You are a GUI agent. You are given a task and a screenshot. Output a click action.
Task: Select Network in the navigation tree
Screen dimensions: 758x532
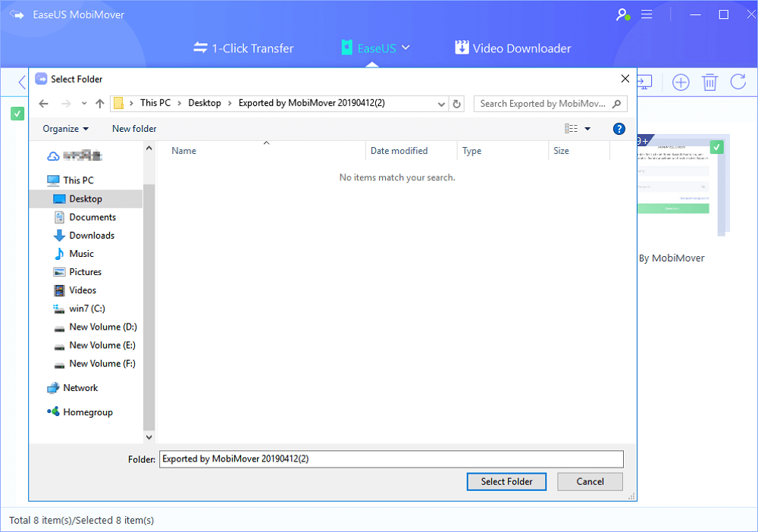click(x=73, y=388)
